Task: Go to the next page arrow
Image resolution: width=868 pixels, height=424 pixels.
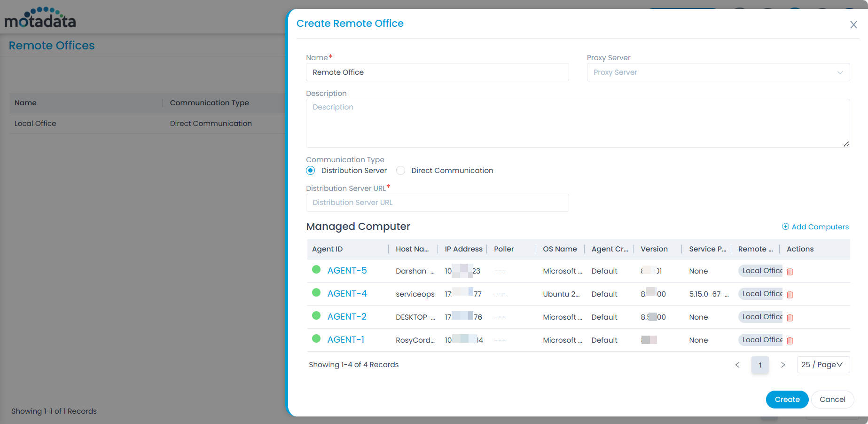Action: tap(783, 365)
